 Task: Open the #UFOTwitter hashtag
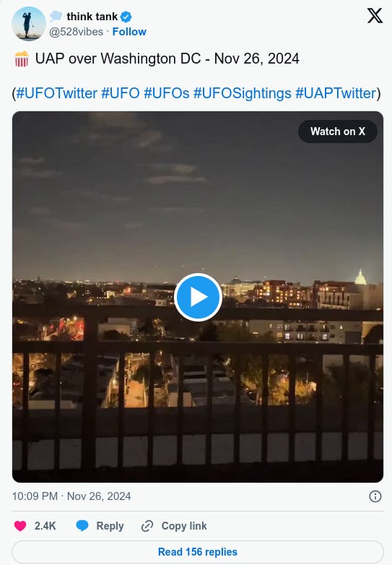click(x=56, y=93)
